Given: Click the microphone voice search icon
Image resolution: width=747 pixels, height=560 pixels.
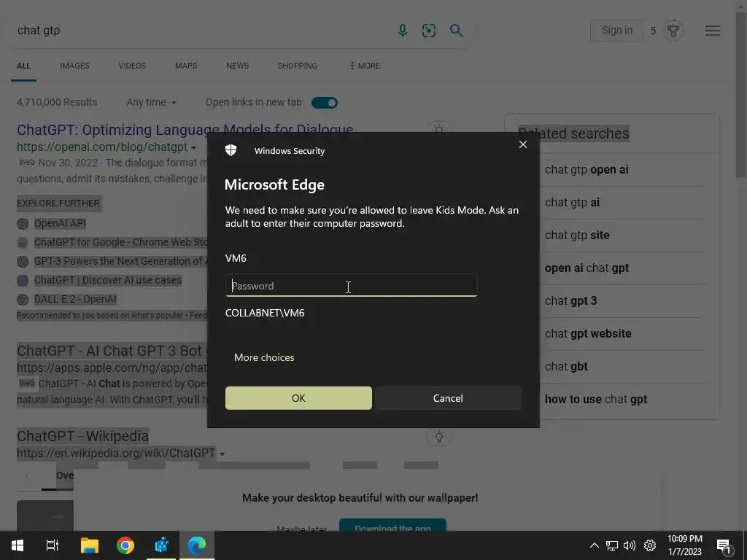Looking at the screenshot, I should (403, 31).
